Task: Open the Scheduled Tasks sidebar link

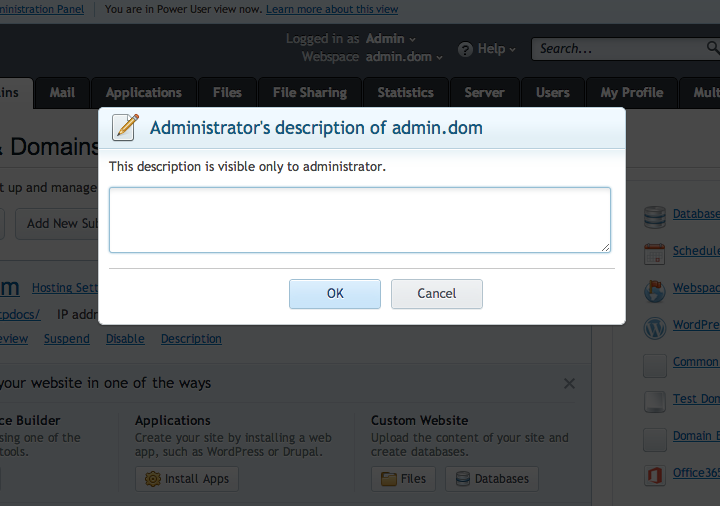Action: 696,251
